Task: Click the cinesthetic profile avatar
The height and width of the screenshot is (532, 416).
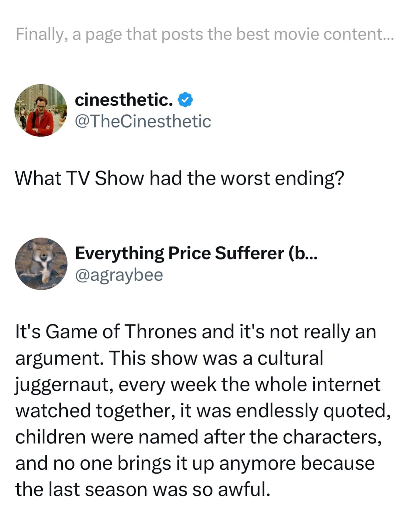Action: point(41,110)
